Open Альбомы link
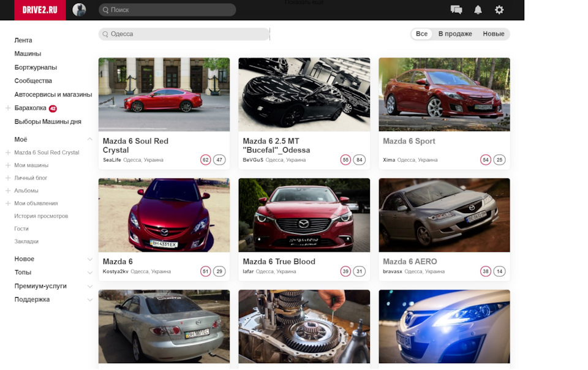The width and height of the screenshot is (588, 370). click(26, 191)
